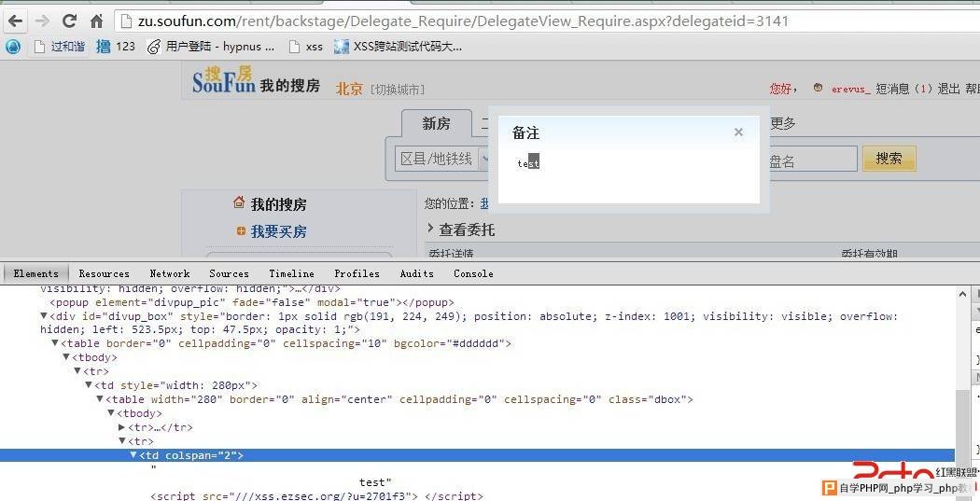Close the 备注 popup dialog
This screenshot has height=501, width=980.
click(x=739, y=132)
